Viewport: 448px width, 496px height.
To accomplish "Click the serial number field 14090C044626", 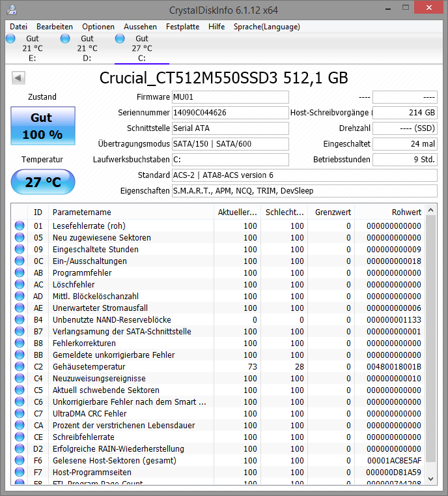I will tap(230, 113).
